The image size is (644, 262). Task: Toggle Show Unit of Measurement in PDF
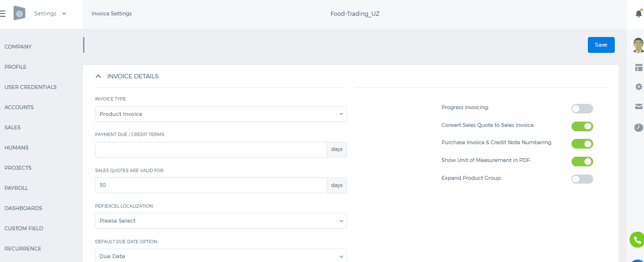tap(582, 162)
